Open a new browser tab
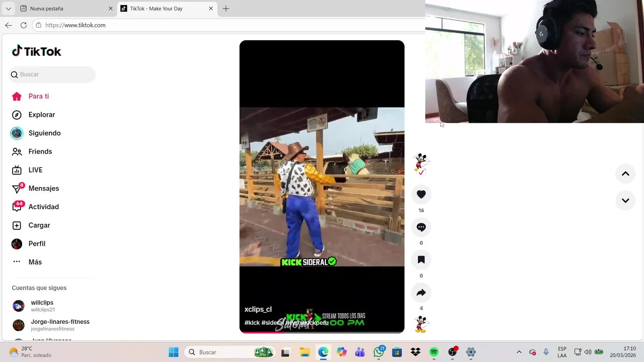Screen dimensions: 644x362 click(226, 9)
